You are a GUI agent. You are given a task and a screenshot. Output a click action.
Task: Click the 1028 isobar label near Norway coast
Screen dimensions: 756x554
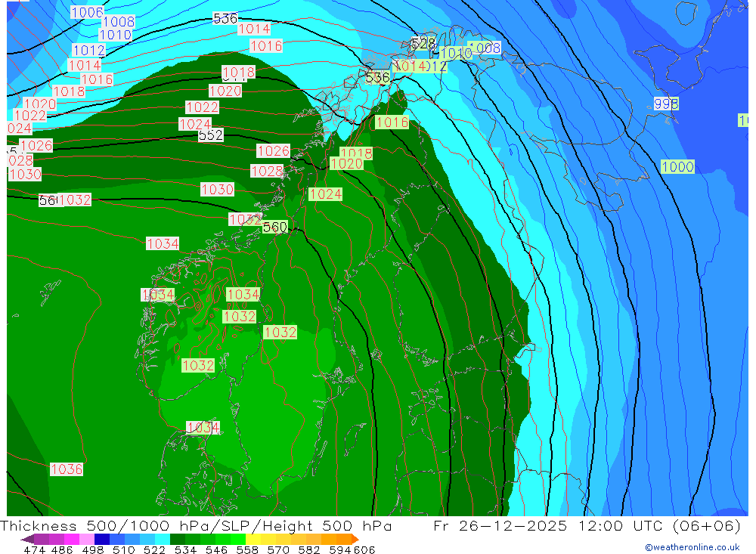pos(267,171)
